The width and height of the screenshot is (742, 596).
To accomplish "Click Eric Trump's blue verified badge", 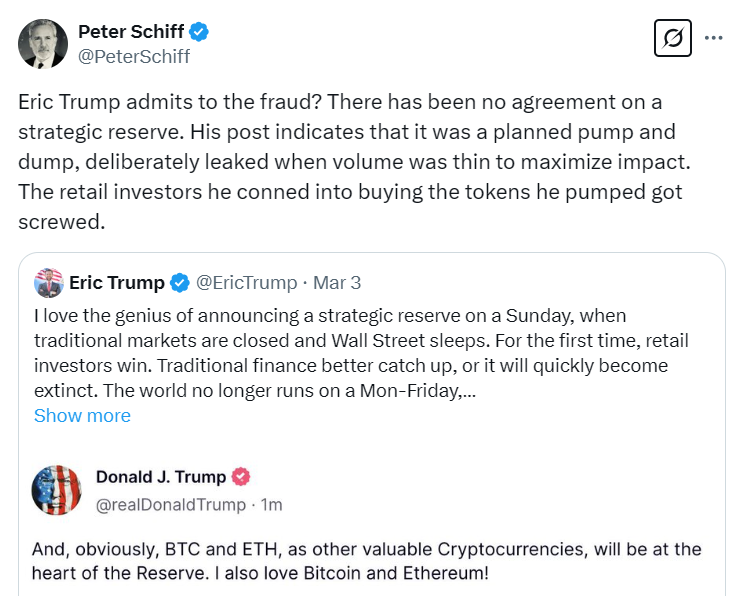I will click(180, 283).
